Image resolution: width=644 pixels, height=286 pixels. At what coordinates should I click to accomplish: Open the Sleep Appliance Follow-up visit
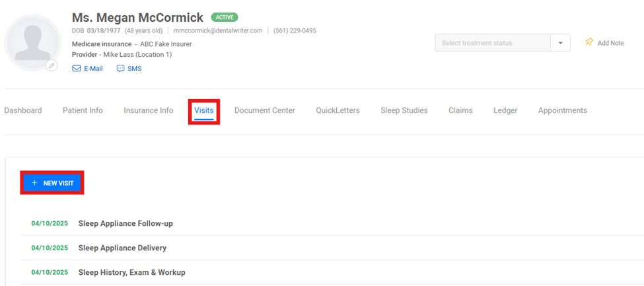(125, 223)
